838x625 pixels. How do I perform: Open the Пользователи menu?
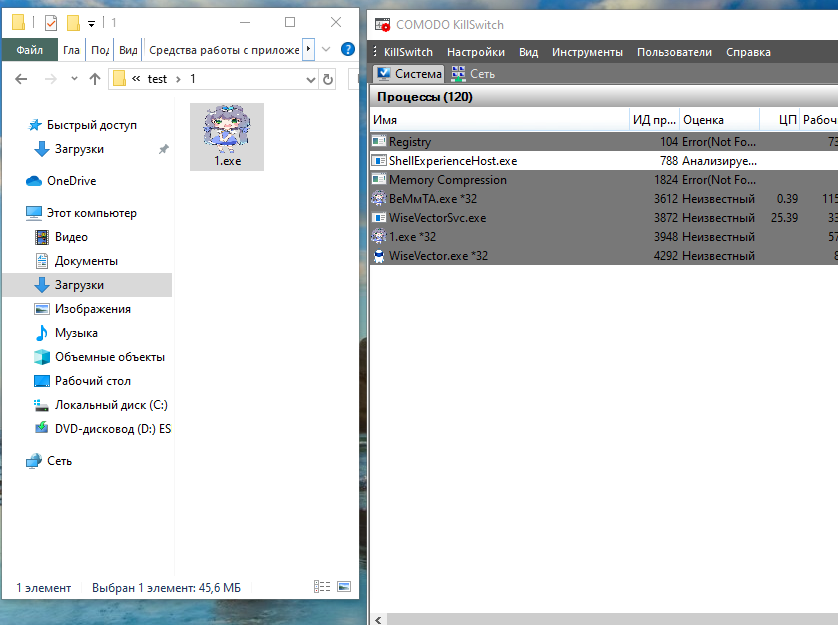click(x=674, y=52)
